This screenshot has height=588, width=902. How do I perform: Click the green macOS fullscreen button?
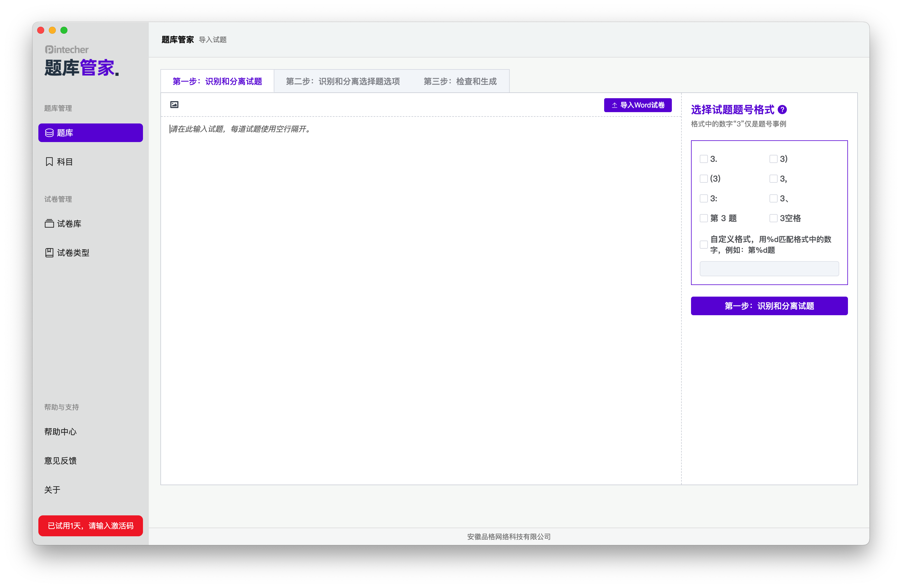(64, 30)
